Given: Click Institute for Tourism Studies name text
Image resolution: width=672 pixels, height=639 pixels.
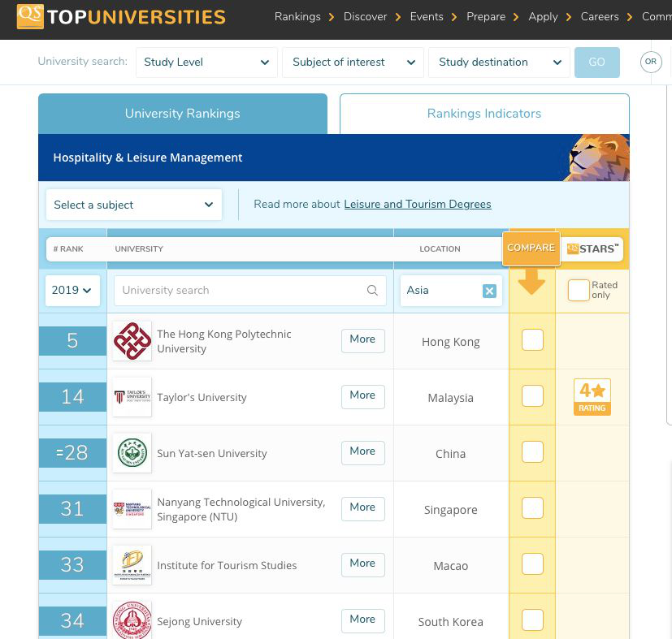Looking at the screenshot, I should coord(227,565).
